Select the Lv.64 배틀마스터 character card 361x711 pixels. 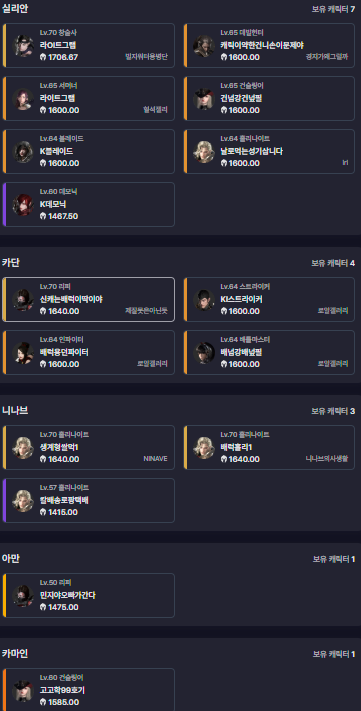269,352
